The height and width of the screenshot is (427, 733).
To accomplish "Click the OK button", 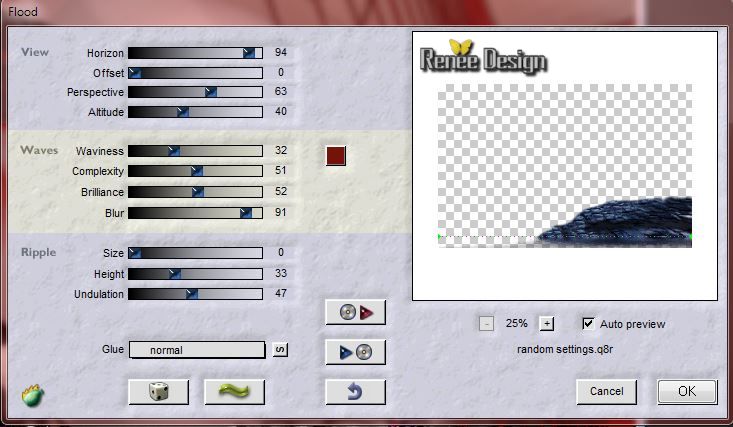I will pyautogui.click(x=687, y=391).
